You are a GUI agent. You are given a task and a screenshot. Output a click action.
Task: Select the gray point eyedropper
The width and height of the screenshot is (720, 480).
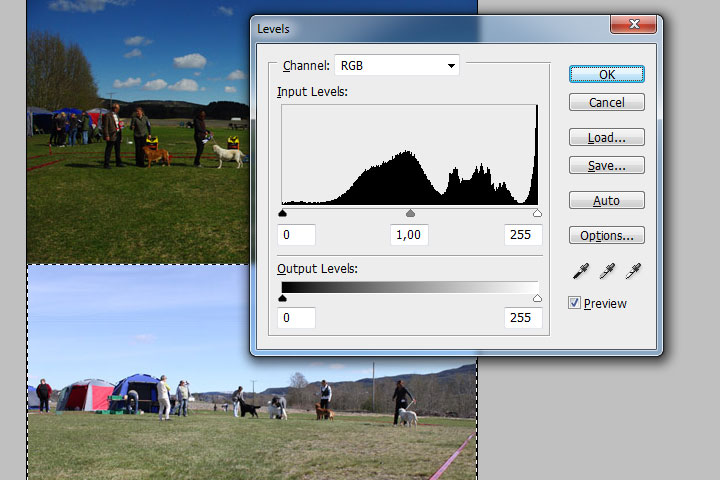607,271
